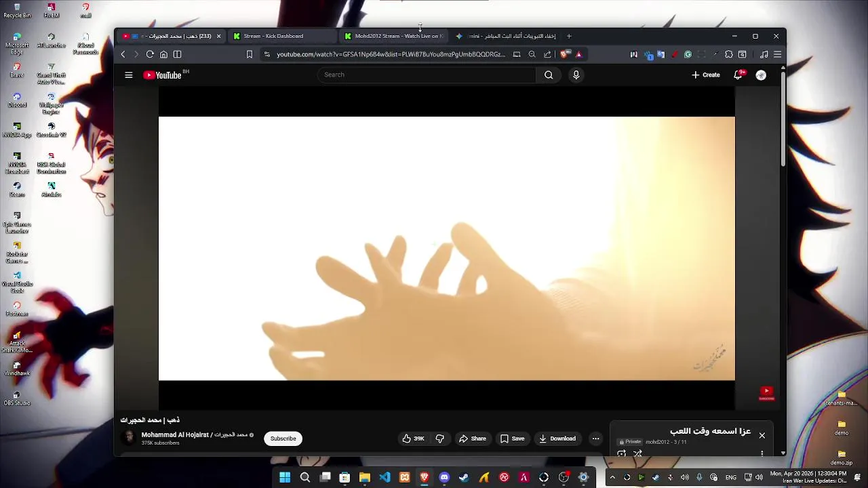
Task: Save the video to a playlist
Action: tap(512, 439)
